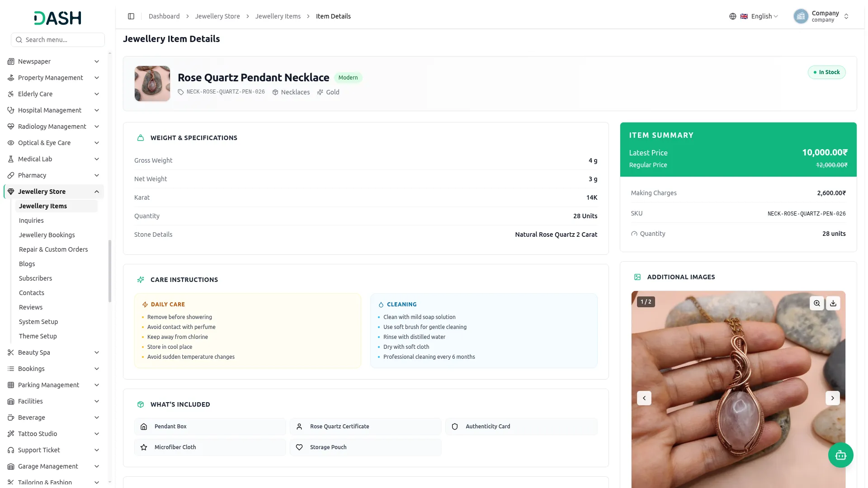Open the chatbot assistant floating button
This screenshot has height=488, width=868.
coord(841,455)
